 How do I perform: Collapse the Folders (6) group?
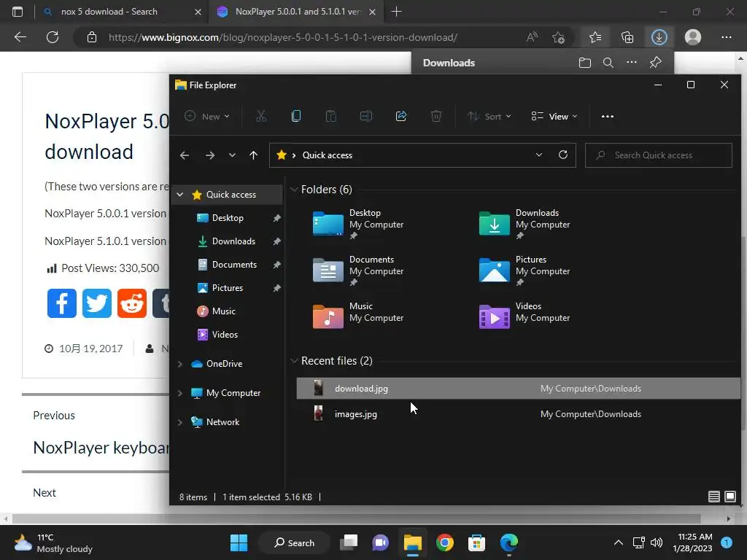tap(294, 190)
